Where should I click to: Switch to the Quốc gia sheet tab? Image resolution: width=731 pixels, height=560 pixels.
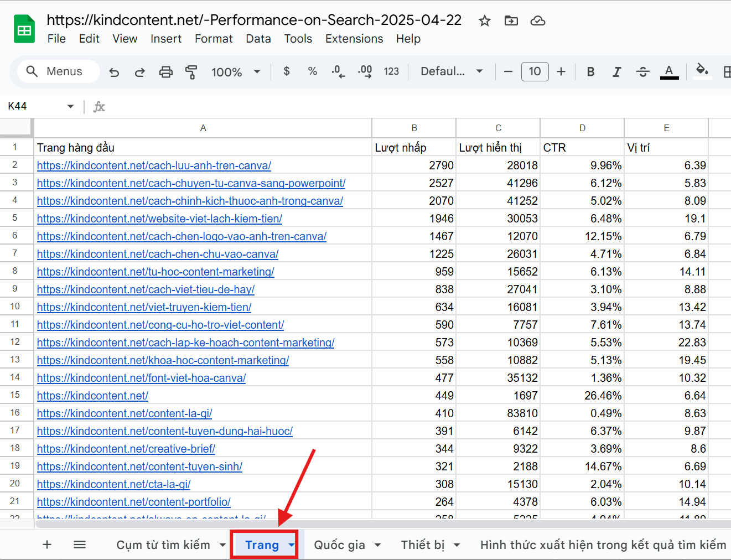(x=339, y=545)
